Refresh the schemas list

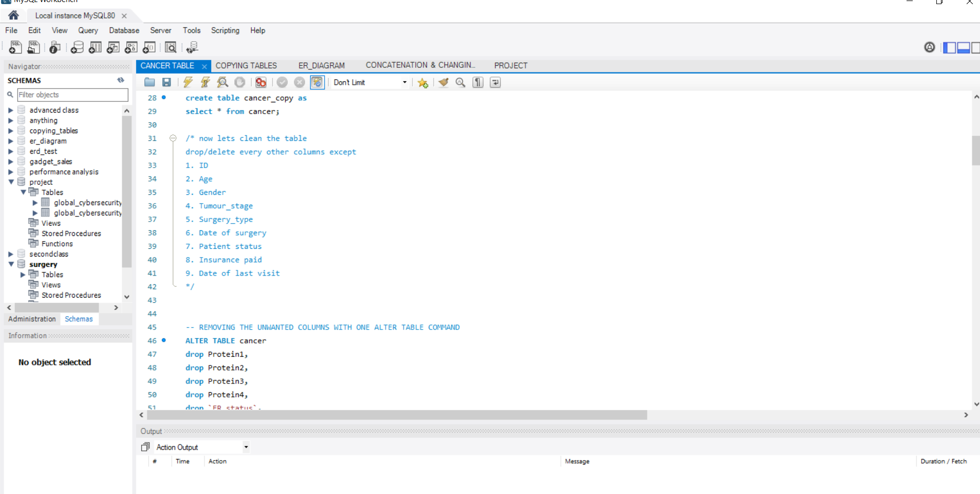(121, 80)
